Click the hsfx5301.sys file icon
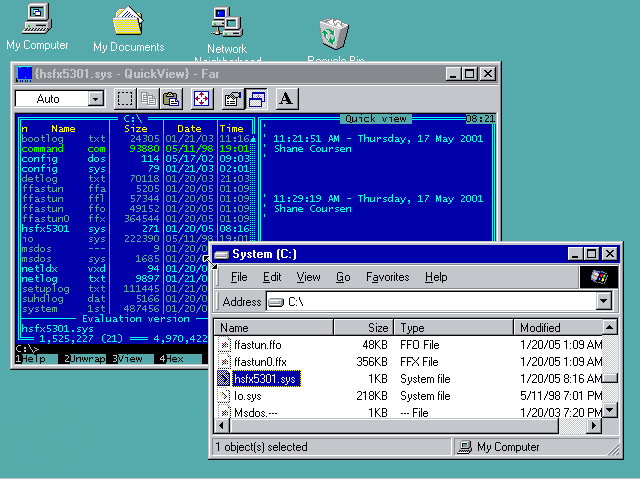The image size is (640, 480). point(224,379)
